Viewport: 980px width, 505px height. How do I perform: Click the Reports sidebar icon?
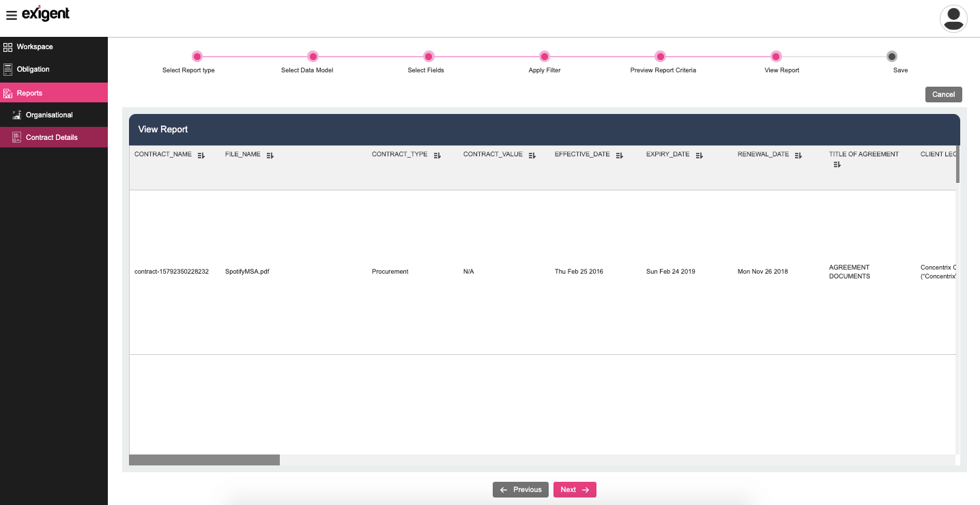8,93
